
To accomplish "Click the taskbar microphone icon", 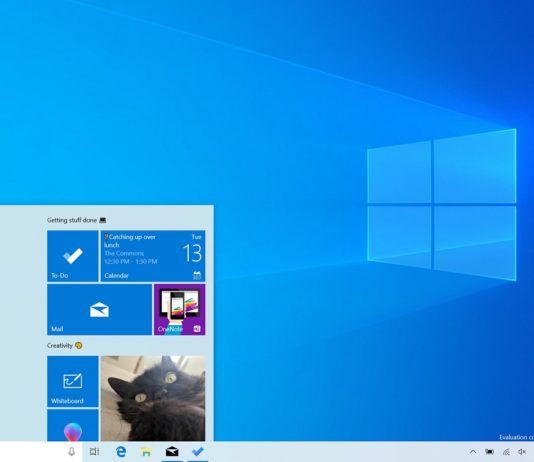I will 72,452.
